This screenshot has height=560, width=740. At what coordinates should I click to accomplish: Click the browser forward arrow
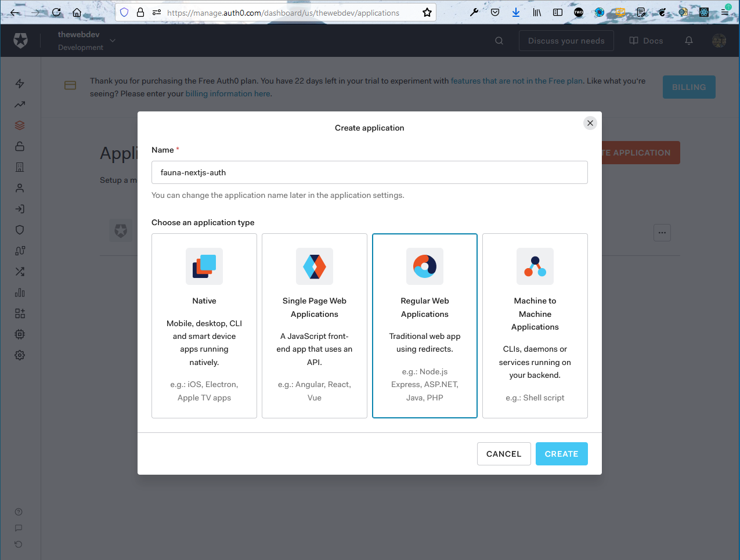35,12
